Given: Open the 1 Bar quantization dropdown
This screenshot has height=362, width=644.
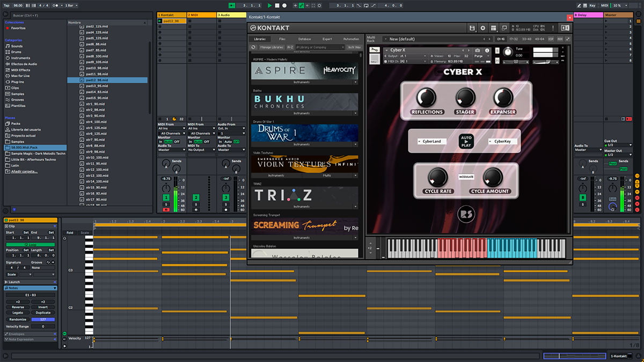Looking at the screenshot, I should click(70, 5).
